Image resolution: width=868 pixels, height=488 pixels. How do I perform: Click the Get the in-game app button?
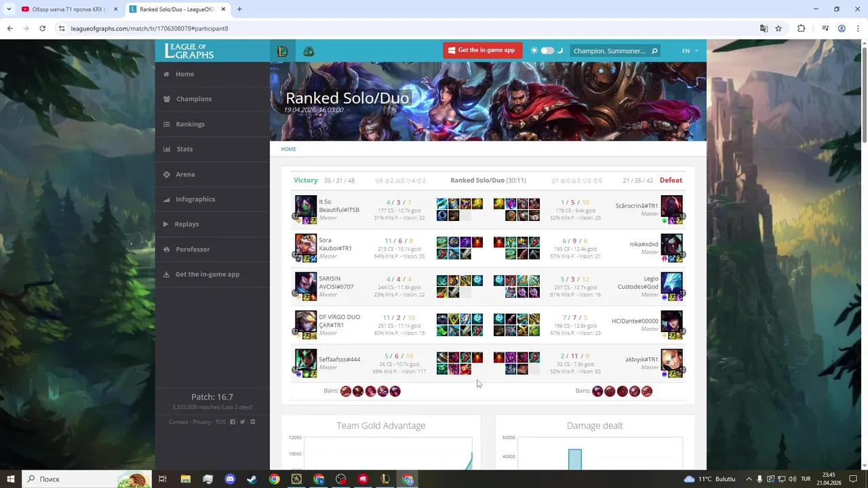pos(483,50)
